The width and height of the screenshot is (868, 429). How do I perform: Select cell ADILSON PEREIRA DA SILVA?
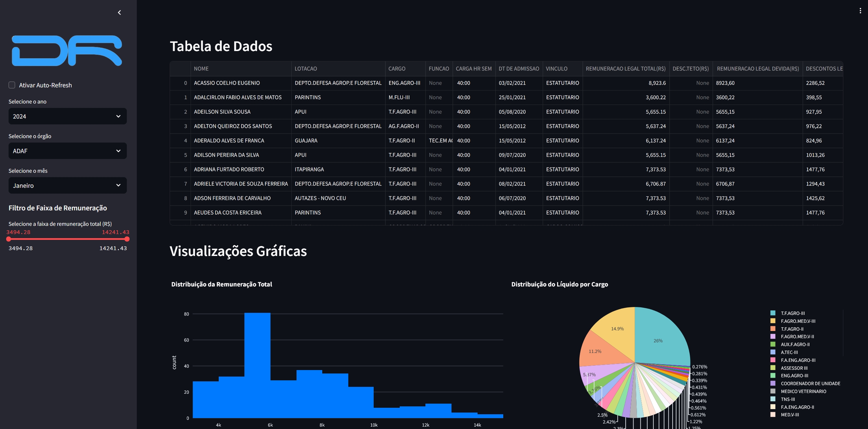click(241, 155)
